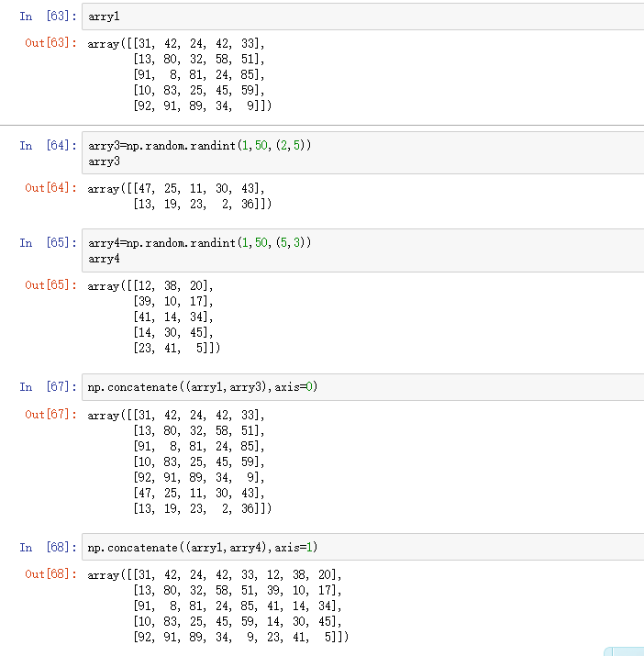Click the Out[64] two-row array output

tap(180, 196)
